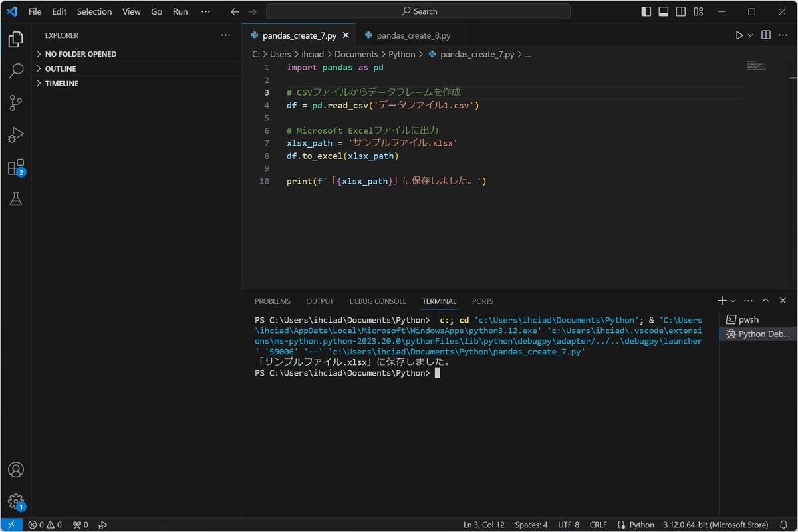This screenshot has width=798, height=532.
Task: Toggle the secondary side bar layout button
Action: [680, 11]
